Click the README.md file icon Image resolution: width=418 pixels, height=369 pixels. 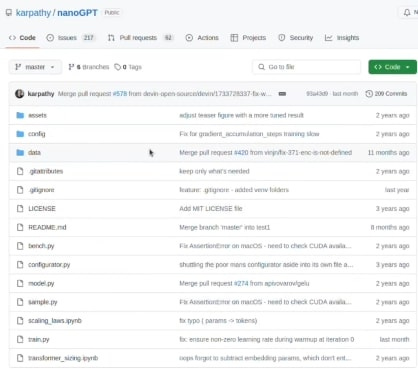20,227
